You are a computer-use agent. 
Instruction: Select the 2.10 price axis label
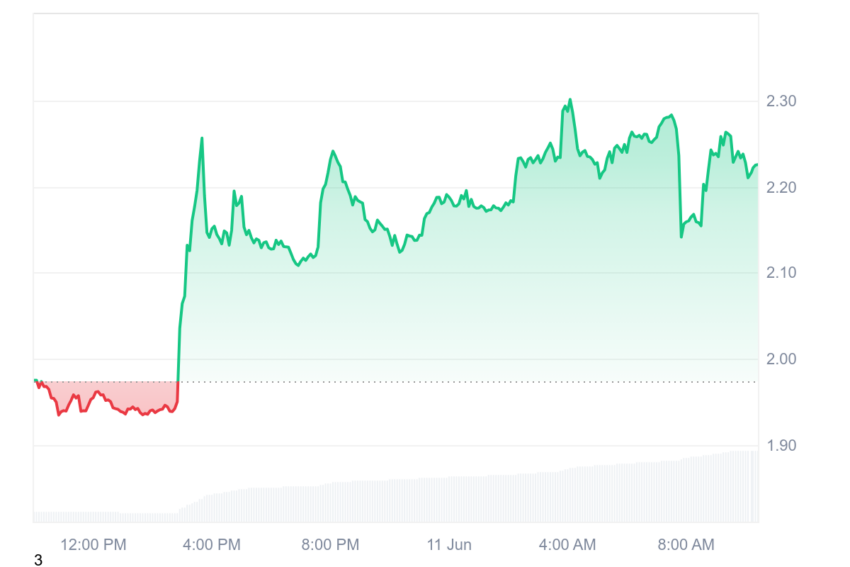(x=781, y=272)
